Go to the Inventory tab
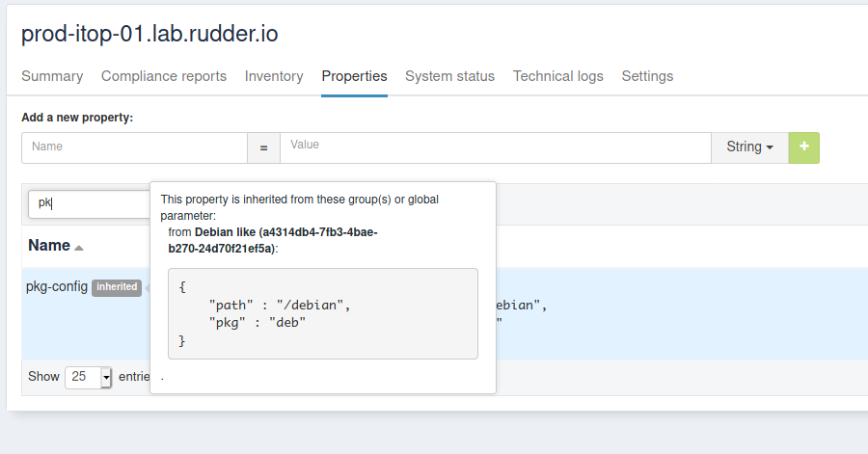Screen dimensions: 868x454 pyautogui.click(x=274, y=76)
